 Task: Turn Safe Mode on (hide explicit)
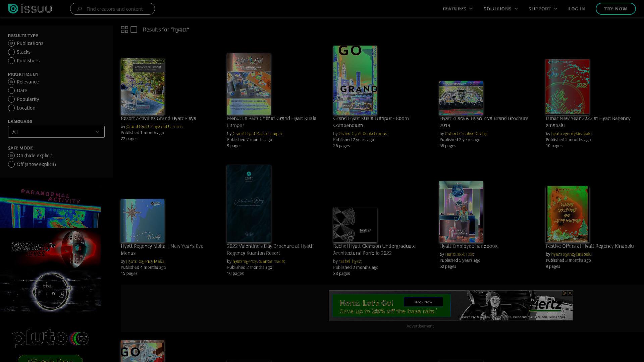point(11,156)
